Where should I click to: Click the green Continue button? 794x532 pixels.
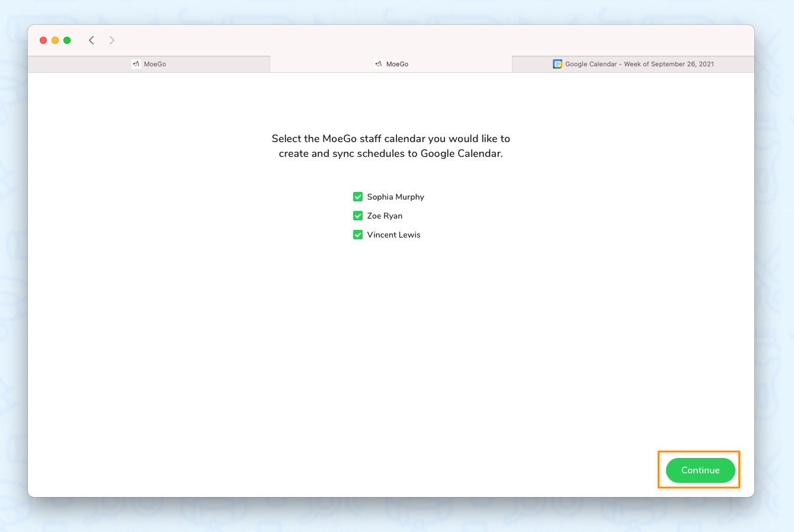tap(700, 470)
